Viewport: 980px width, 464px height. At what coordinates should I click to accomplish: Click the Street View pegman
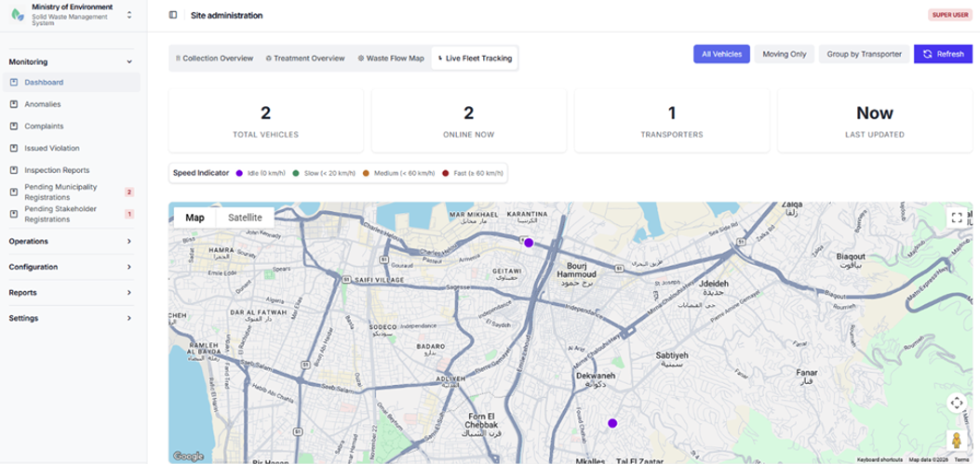pos(956,440)
